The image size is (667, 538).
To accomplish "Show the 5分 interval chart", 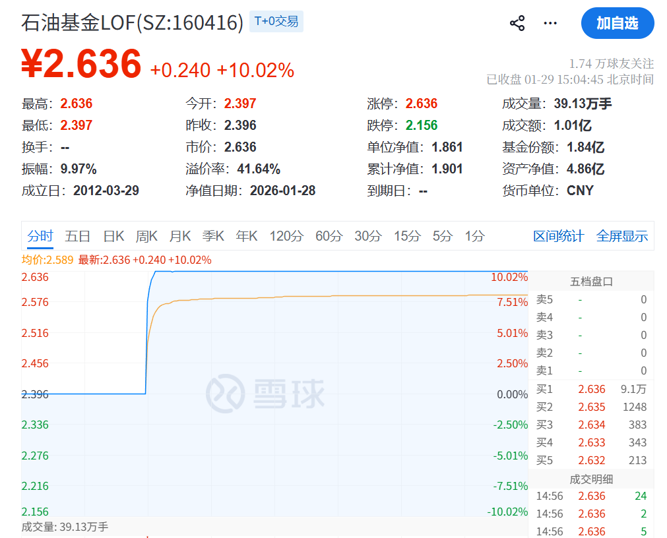I will 443,236.
